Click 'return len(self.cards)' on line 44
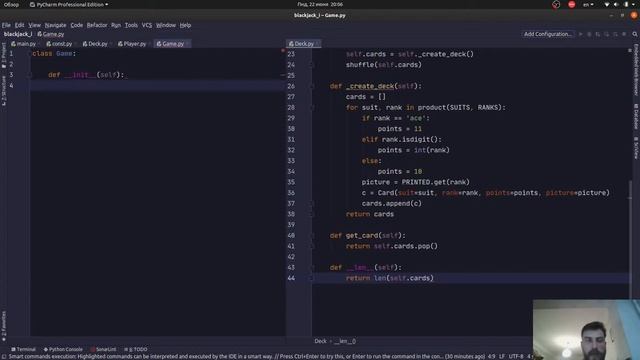Image resolution: width=640 pixels, height=360 pixels. [389, 278]
